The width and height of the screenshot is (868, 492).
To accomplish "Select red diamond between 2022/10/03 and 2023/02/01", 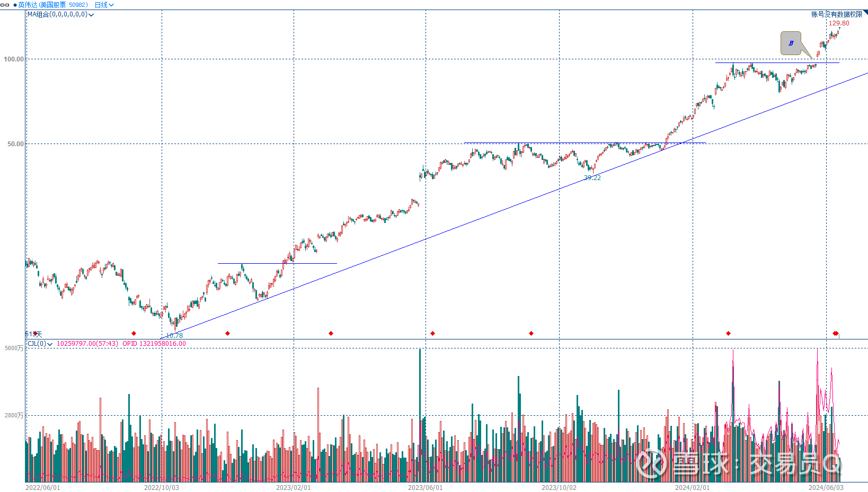I will tap(228, 333).
